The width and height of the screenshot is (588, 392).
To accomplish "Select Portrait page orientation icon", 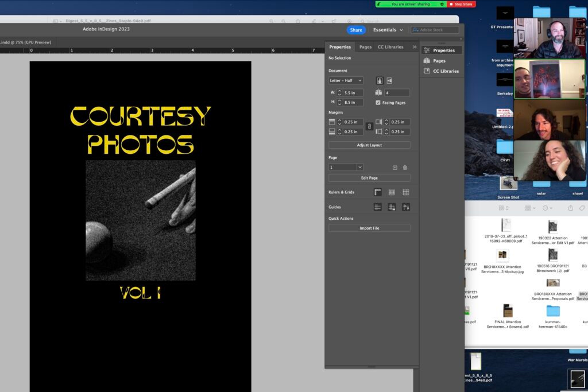I will 380,80.
